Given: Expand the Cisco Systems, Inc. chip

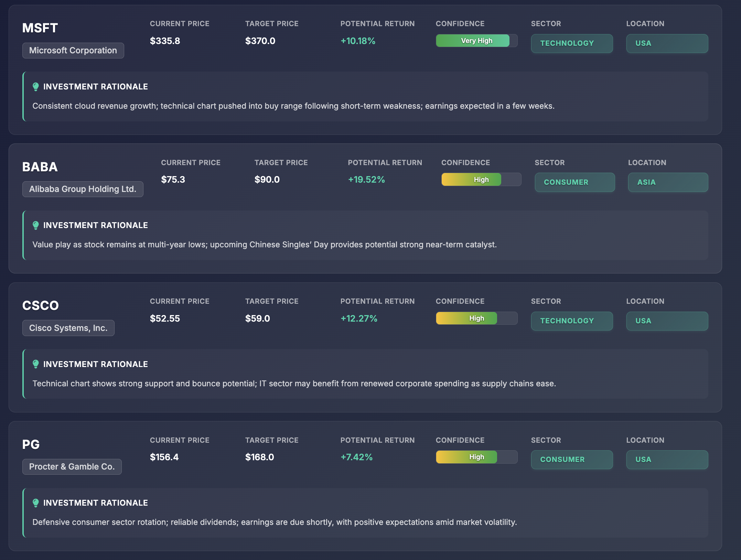Looking at the screenshot, I should pyautogui.click(x=68, y=328).
